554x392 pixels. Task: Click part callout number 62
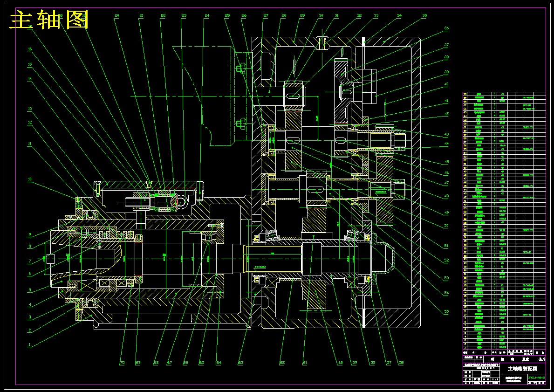point(281,363)
